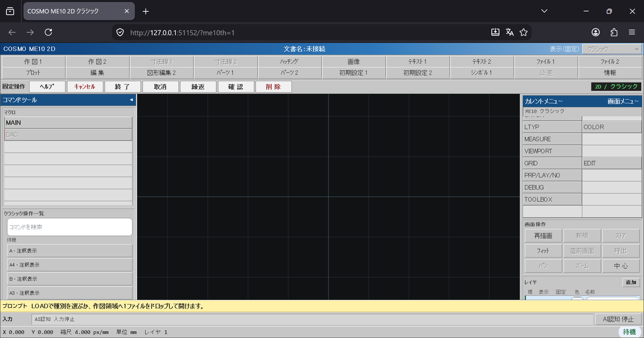The image size is (644, 338).
Task: Open the browser hamburger menu
Action: pos(632,32)
